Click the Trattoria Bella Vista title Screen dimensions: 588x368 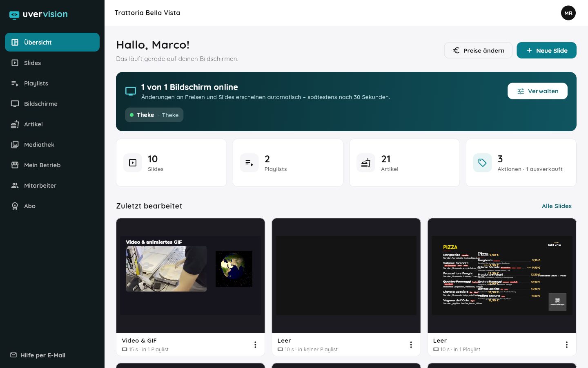(147, 13)
